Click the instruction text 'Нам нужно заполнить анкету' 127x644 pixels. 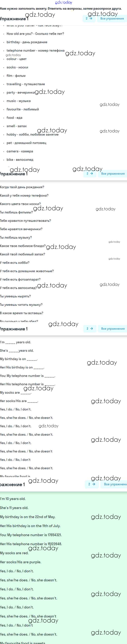(61, 8)
